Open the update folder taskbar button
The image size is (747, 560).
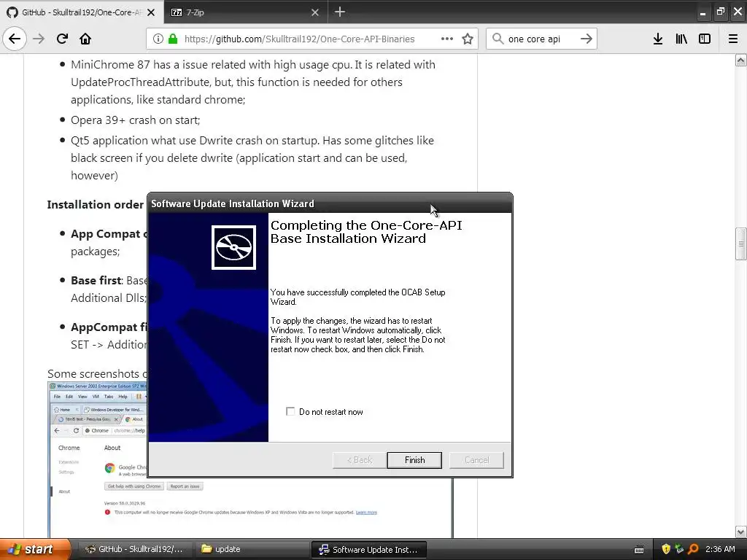click(252, 549)
